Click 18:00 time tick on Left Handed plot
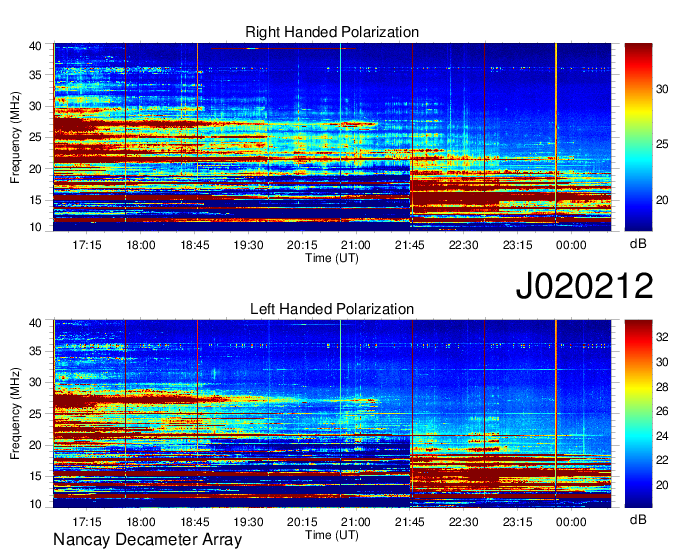This screenshot has width=680, height=552. pos(141,522)
